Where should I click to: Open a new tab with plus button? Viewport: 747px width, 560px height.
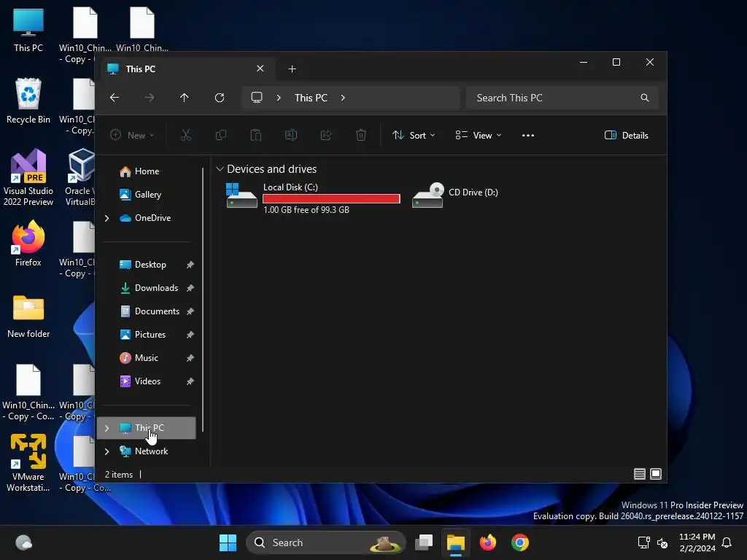tap(292, 69)
